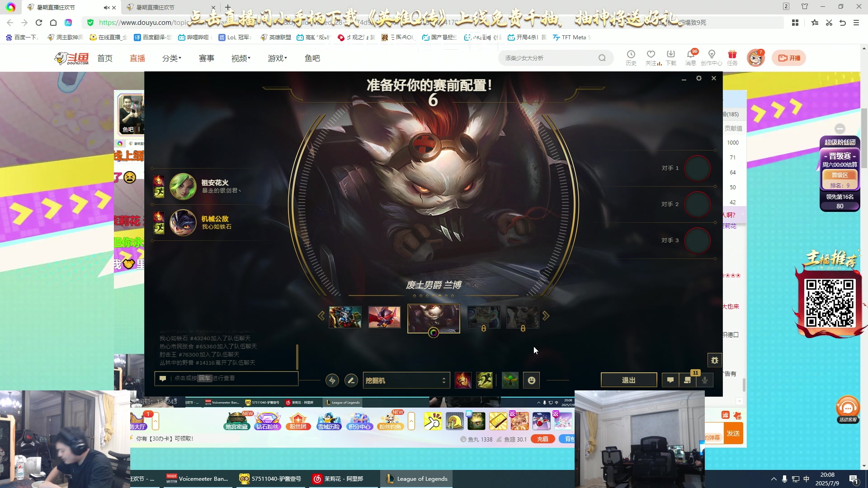The width and height of the screenshot is (868, 488).
Task: Select the last locked skin thumbnail
Action: [x=523, y=317]
